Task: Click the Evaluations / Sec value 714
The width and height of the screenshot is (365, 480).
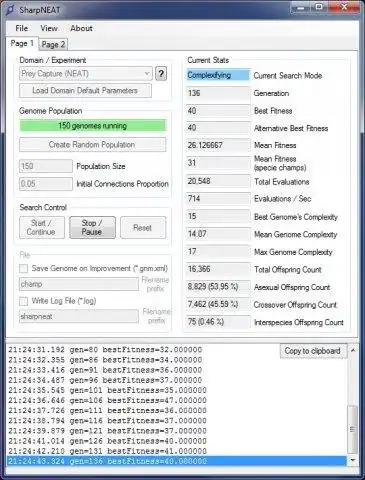Action: coord(218,199)
